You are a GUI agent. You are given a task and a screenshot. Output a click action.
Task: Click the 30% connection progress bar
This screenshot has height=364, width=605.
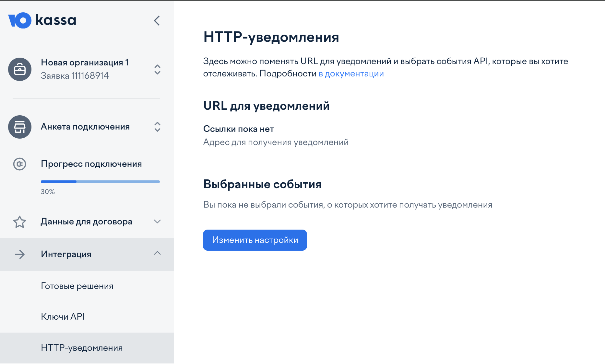(100, 182)
